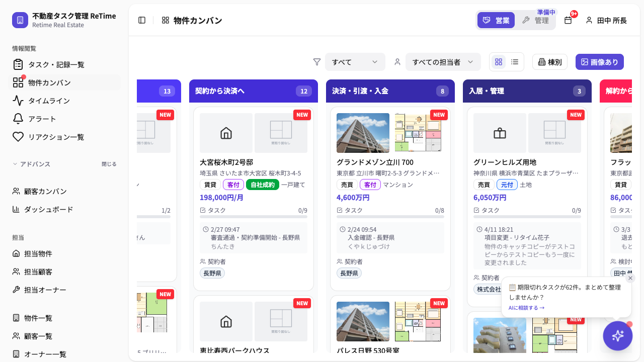Click the 自社成約 green badge
This screenshot has width=644, height=362.
pyautogui.click(x=263, y=185)
